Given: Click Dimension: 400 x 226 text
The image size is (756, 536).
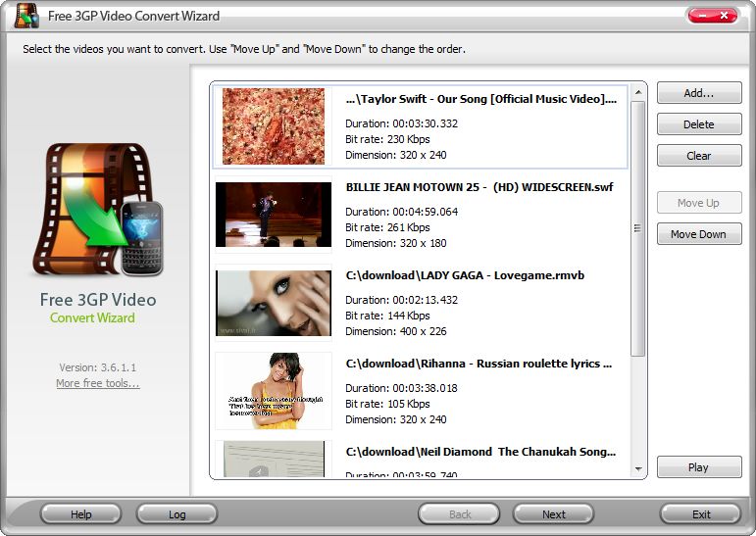Looking at the screenshot, I should pyautogui.click(x=396, y=331).
